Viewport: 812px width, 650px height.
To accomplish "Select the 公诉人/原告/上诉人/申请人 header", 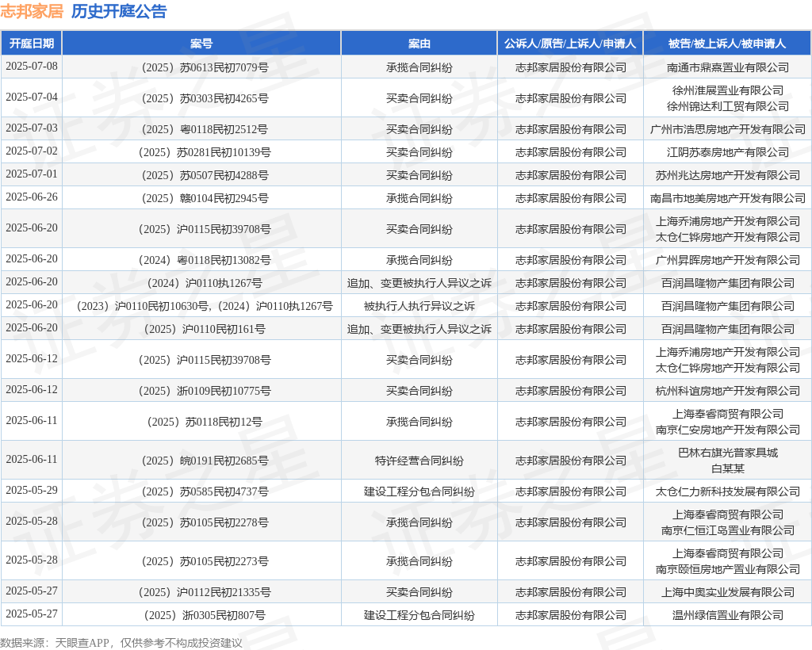I will (x=570, y=44).
